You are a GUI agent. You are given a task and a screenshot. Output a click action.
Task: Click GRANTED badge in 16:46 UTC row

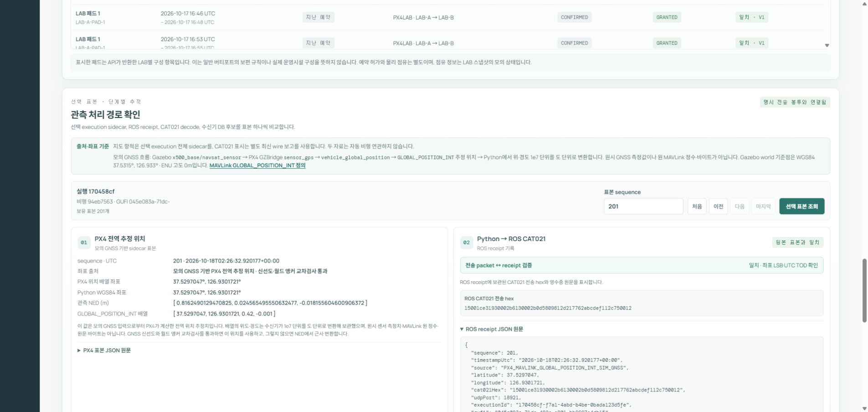point(667,17)
